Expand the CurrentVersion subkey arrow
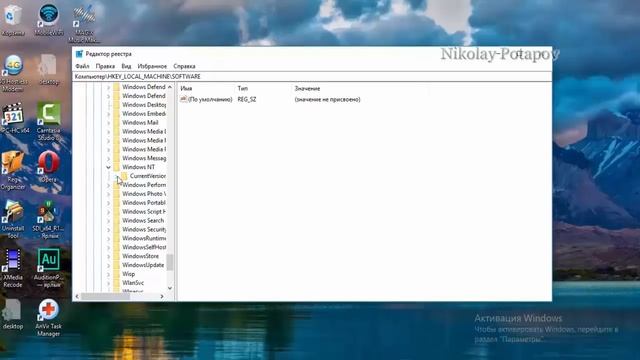640x360 pixels. (116, 176)
